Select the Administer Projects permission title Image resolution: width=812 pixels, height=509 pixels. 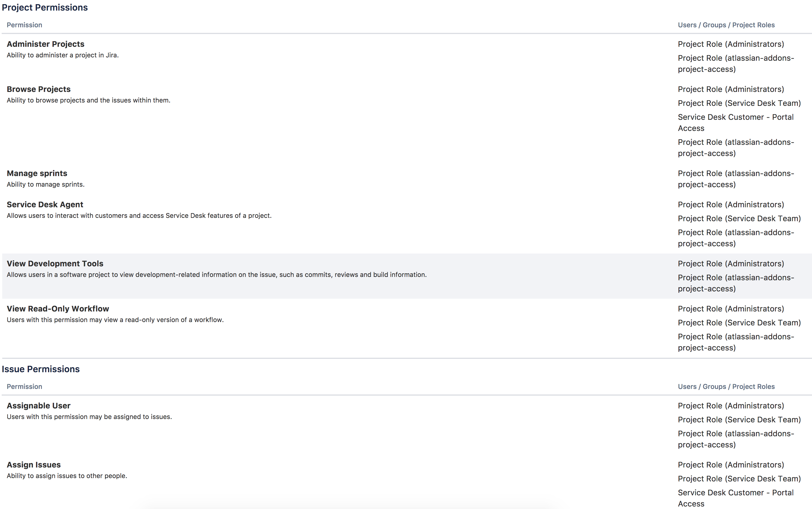point(45,44)
